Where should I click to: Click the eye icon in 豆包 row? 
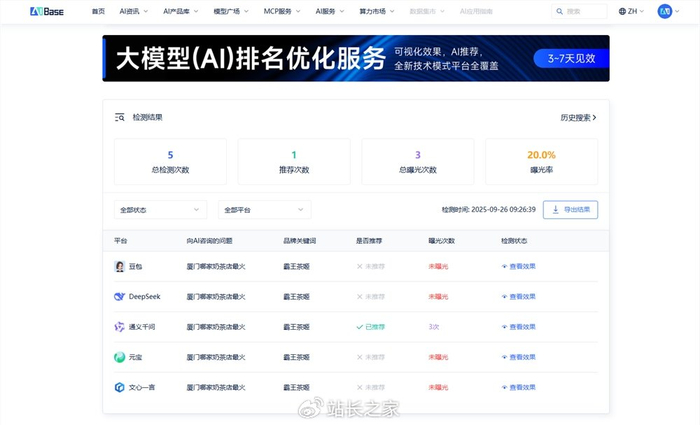pyautogui.click(x=504, y=267)
